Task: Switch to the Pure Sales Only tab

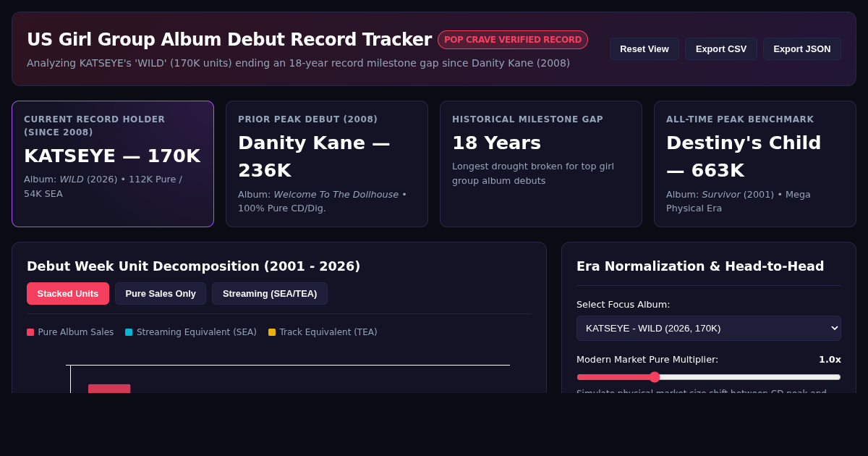Action: click(161, 294)
